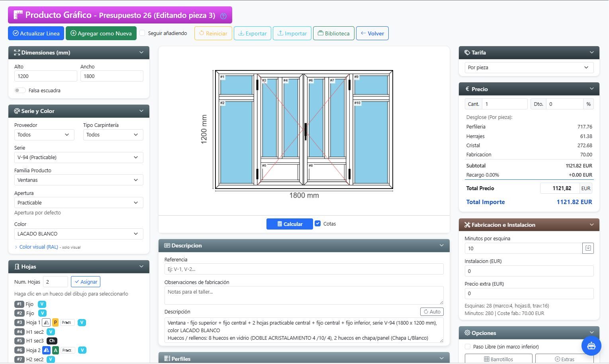Click the yellow P badge on Hoja 1
Image resolution: width=609 pixels, height=364 pixels.
click(x=55, y=323)
